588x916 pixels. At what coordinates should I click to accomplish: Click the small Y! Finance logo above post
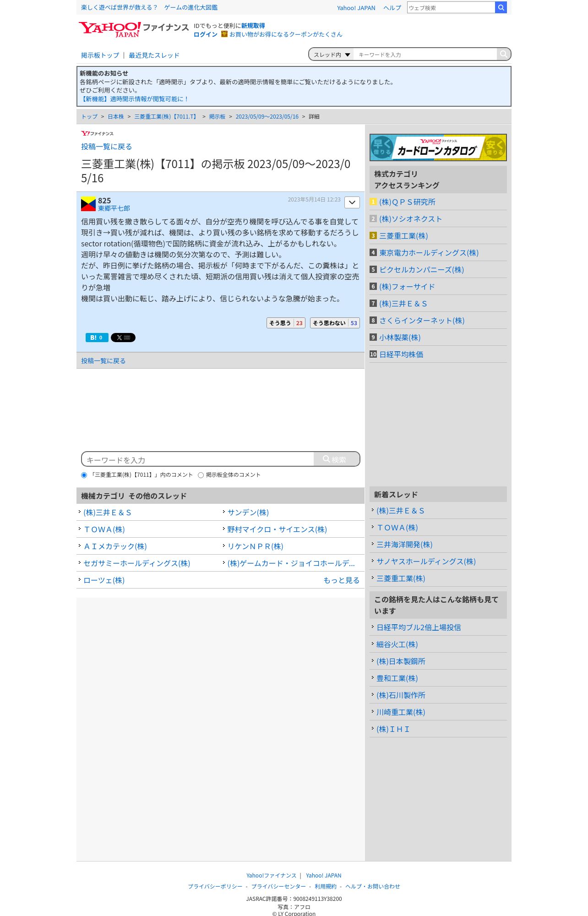click(97, 133)
